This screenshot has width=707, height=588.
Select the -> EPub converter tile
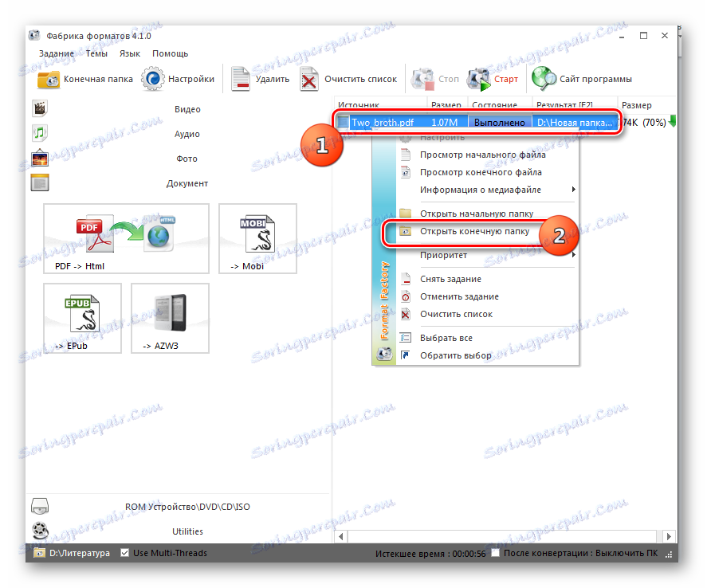click(x=83, y=319)
